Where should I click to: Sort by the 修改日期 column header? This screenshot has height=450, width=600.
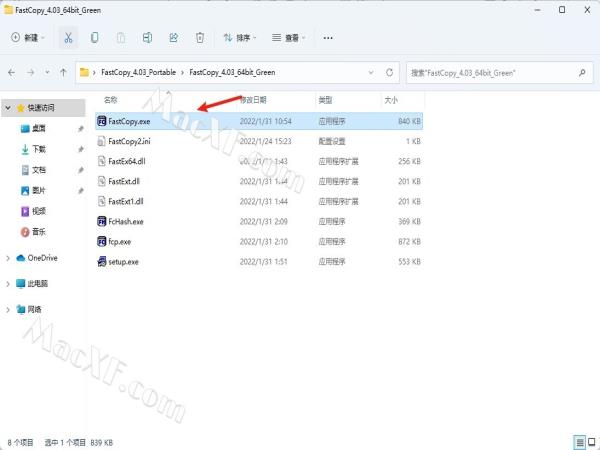[x=253, y=100]
